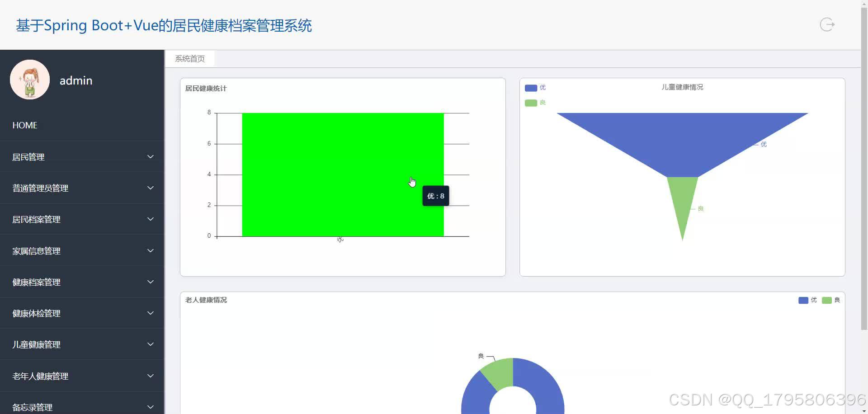Toggle the blue 优 legend in 儿童健康情况 chart
Image resolution: width=868 pixels, height=414 pixels.
pyautogui.click(x=535, y=88)
